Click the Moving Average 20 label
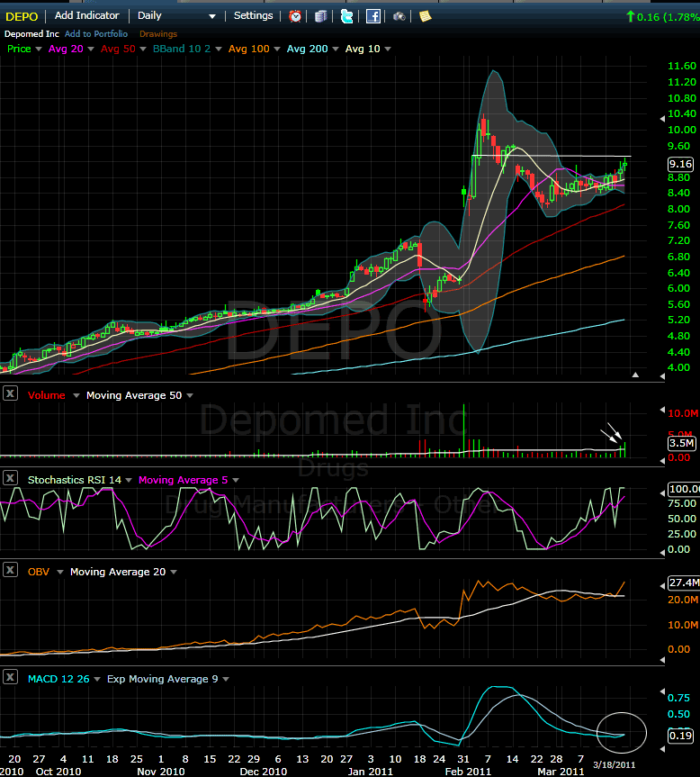 pos(118,572)
